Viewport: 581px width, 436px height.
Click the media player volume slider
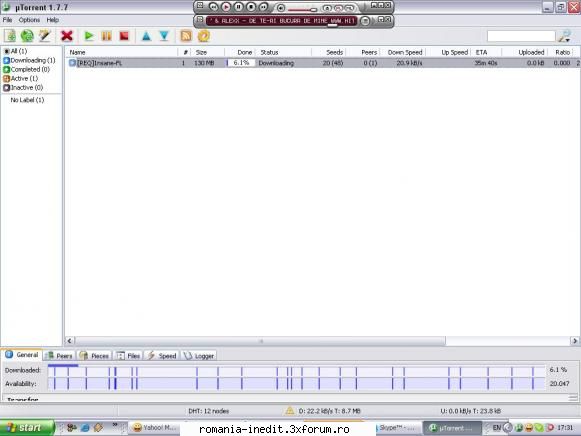[302, 9]
